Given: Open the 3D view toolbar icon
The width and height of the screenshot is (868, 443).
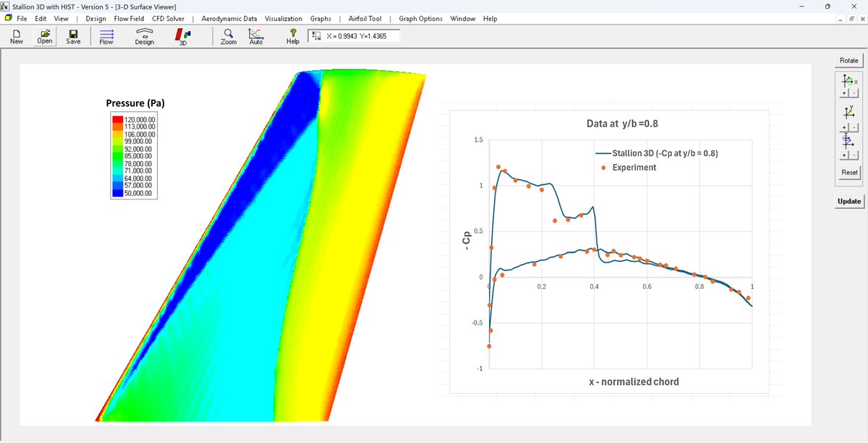Looking at the screenshot, I should [184, 37].
